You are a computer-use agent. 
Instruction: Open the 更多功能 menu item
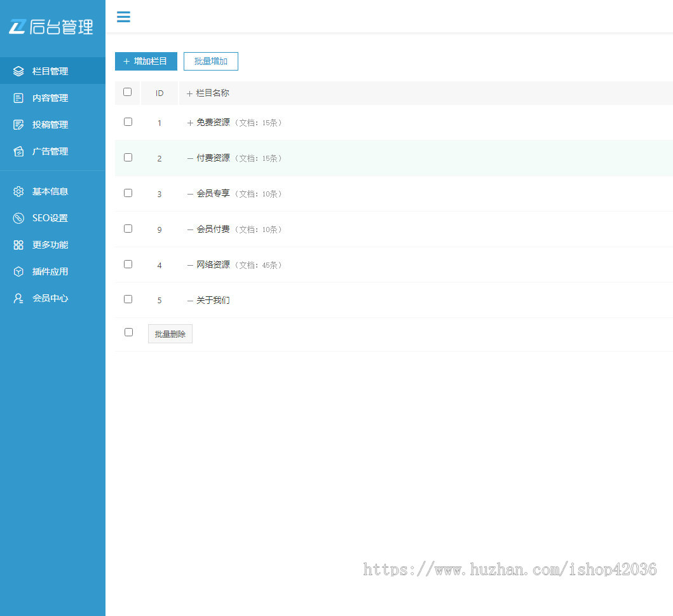50,245
